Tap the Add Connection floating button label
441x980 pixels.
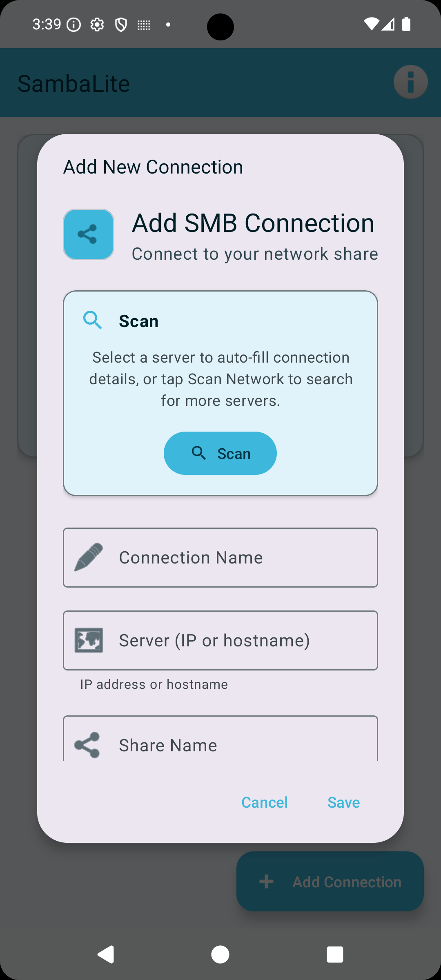coord(347,882)
